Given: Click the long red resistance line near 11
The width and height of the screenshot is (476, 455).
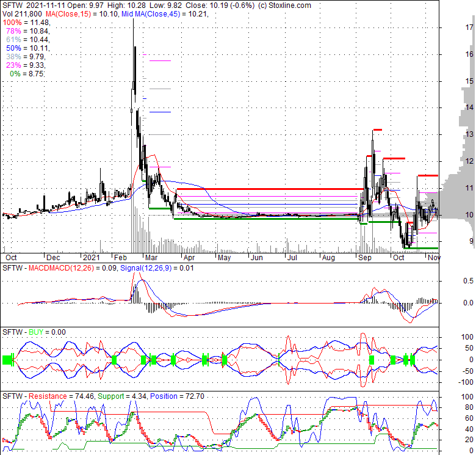Looking at the screenshot, I should coord(270,189).
